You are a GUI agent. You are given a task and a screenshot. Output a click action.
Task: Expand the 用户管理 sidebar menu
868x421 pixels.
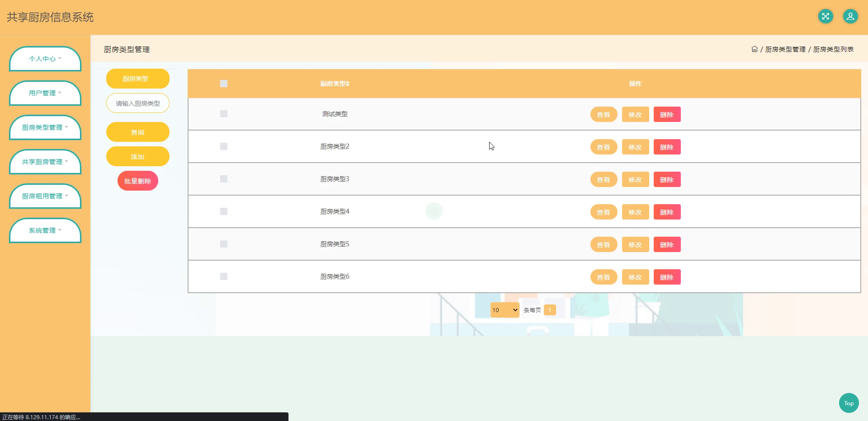45,93
